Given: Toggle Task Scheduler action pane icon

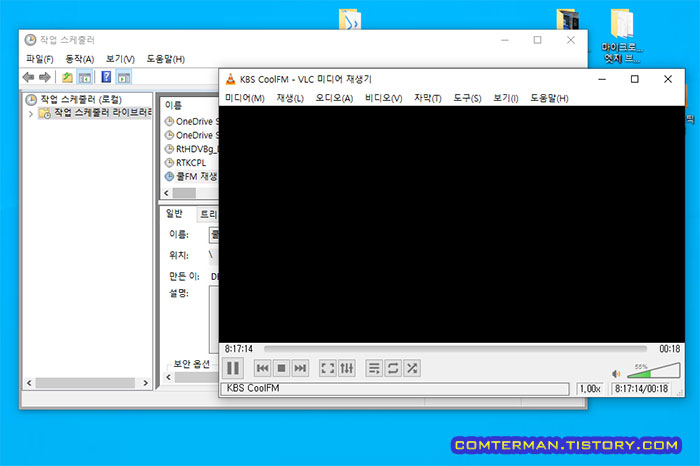Looking at the screenshot, I should click(x=124, y=78).
